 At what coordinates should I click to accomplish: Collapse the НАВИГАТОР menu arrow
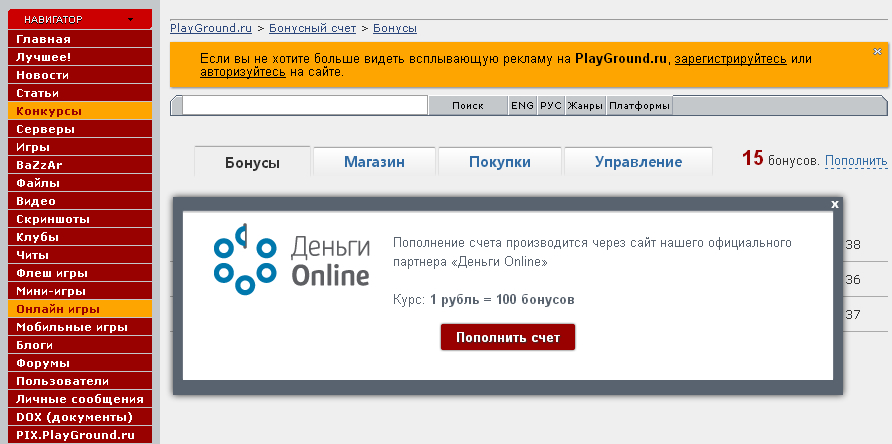(x=131, y=20)
